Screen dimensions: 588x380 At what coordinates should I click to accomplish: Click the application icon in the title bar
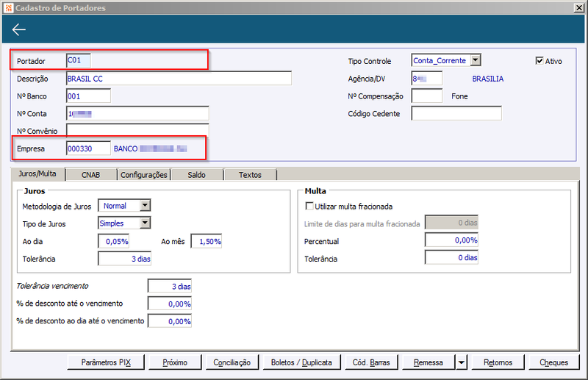click(8, 7)
